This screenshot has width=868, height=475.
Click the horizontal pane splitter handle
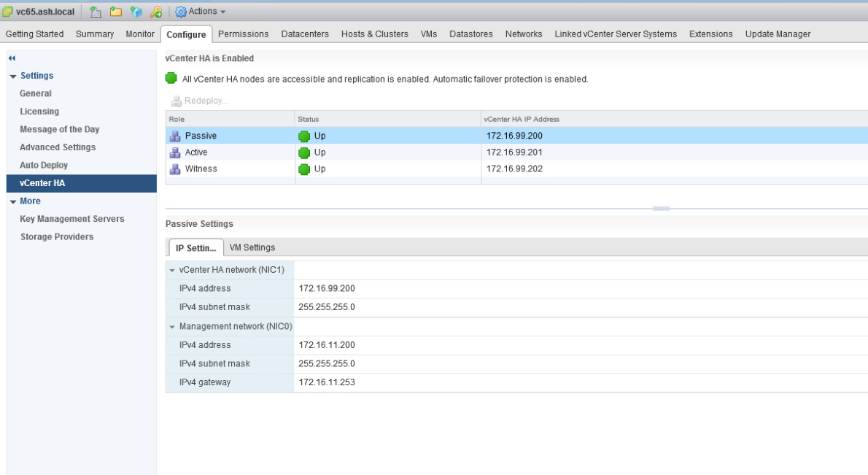[x=661, y=209]
